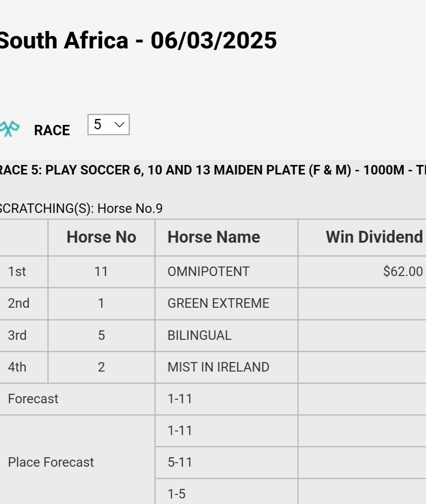This screenshot has width=426, height=504.
Task: Click the Race 5 Maiden Plate title
Action: (213, 170)
